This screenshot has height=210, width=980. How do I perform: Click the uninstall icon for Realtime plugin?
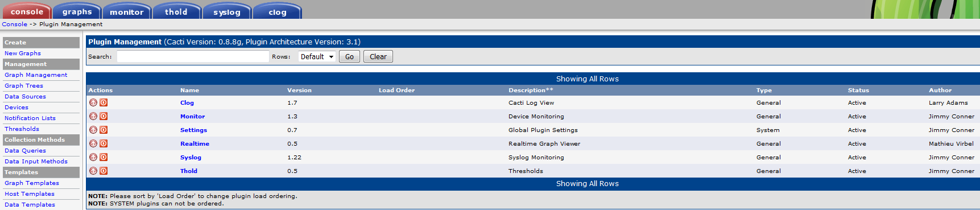(x=93, y=143)
